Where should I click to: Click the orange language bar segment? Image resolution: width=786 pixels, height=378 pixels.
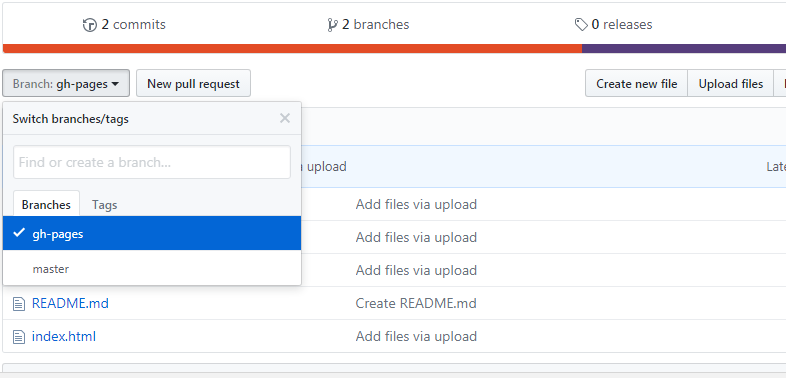pos(292,49)
